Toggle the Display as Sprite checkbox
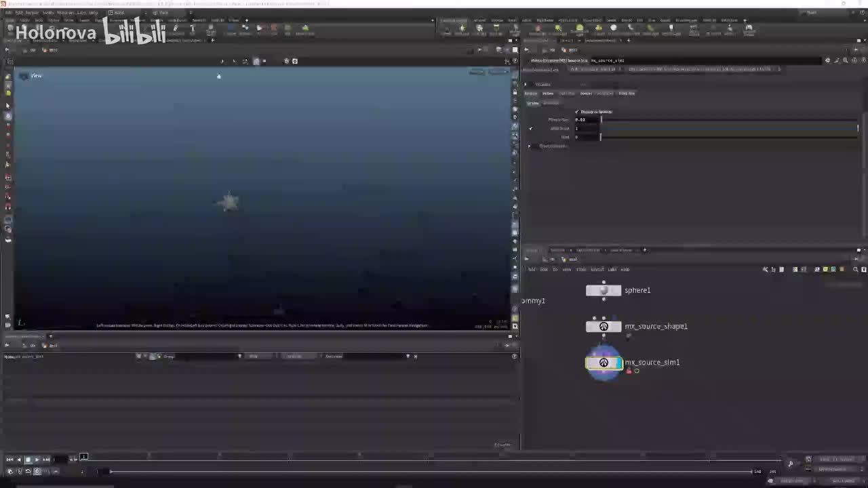The image size is (868, 488). [577, 112]
